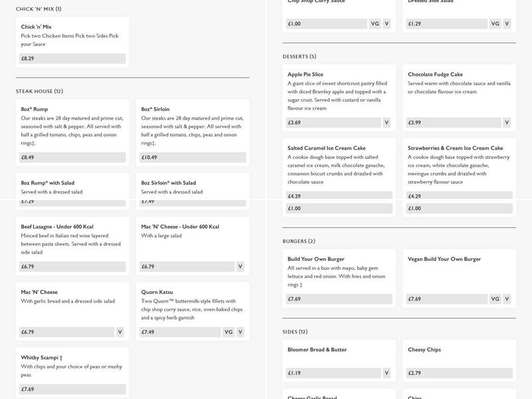Viewport: 532px width, 399px height.
Task: Click the VG badge on Vegan Build Your Own Burger
Action: pyautogui.click(x=495, y=299)
